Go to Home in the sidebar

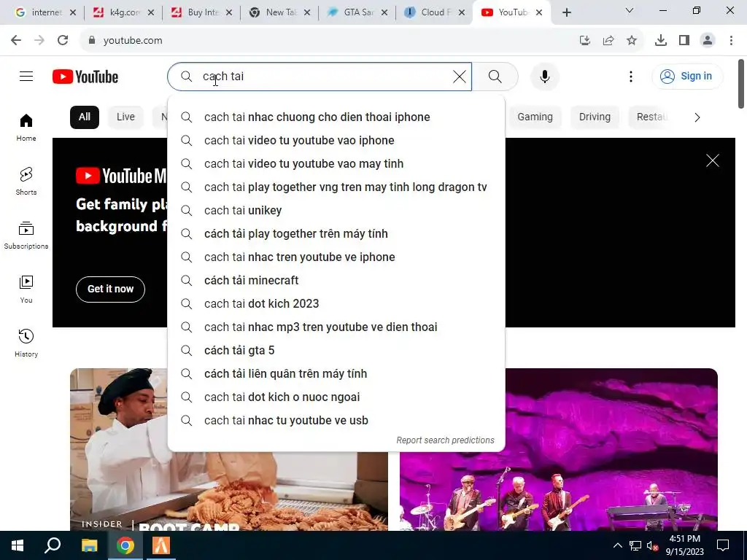click(26, 128)
